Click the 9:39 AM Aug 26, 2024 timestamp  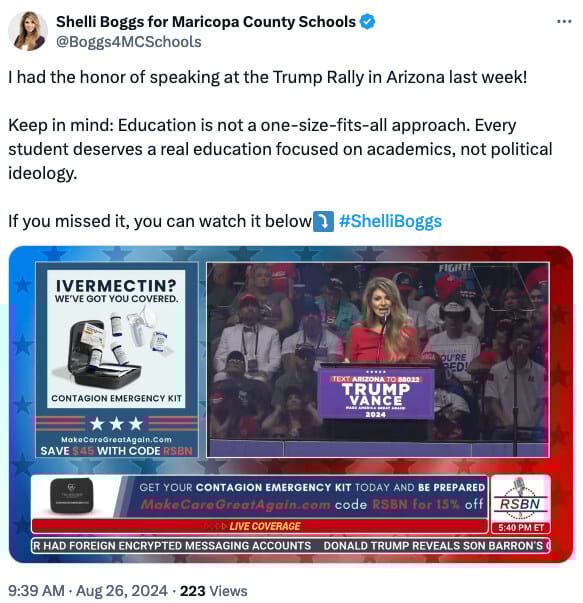coord(88,590)
